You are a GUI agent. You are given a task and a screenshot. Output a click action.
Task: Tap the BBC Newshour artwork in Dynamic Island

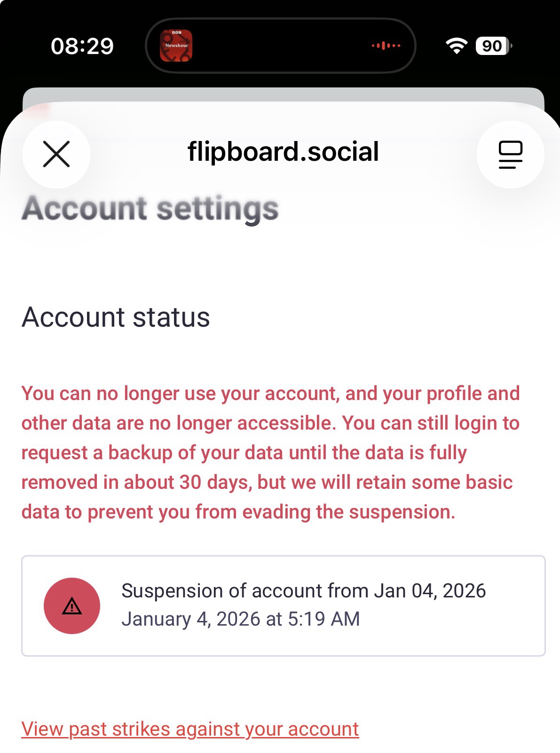click(176, 46)
